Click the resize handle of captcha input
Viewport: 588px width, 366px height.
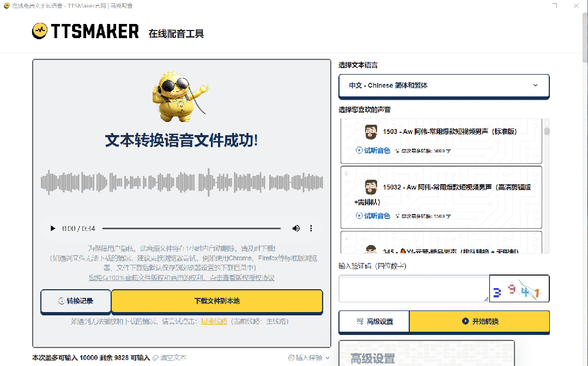(486, 299)
